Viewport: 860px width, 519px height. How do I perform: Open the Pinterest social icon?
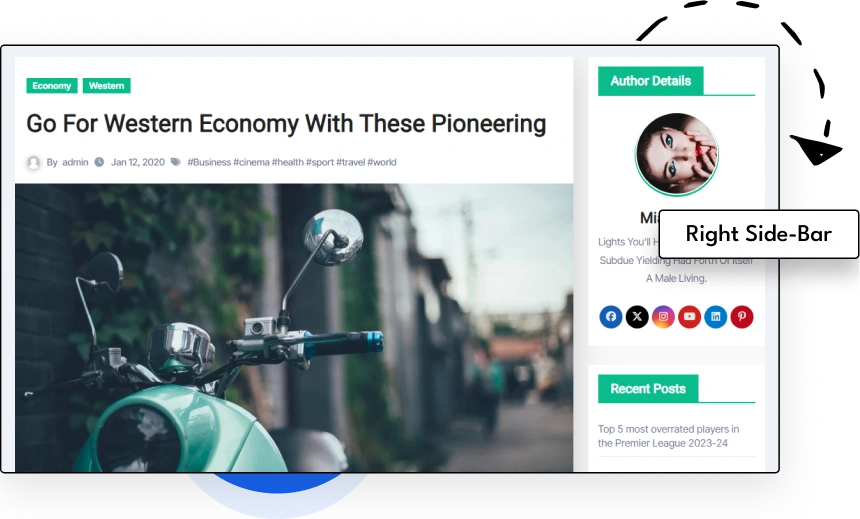pyautogui.click(x=742, y=317)
